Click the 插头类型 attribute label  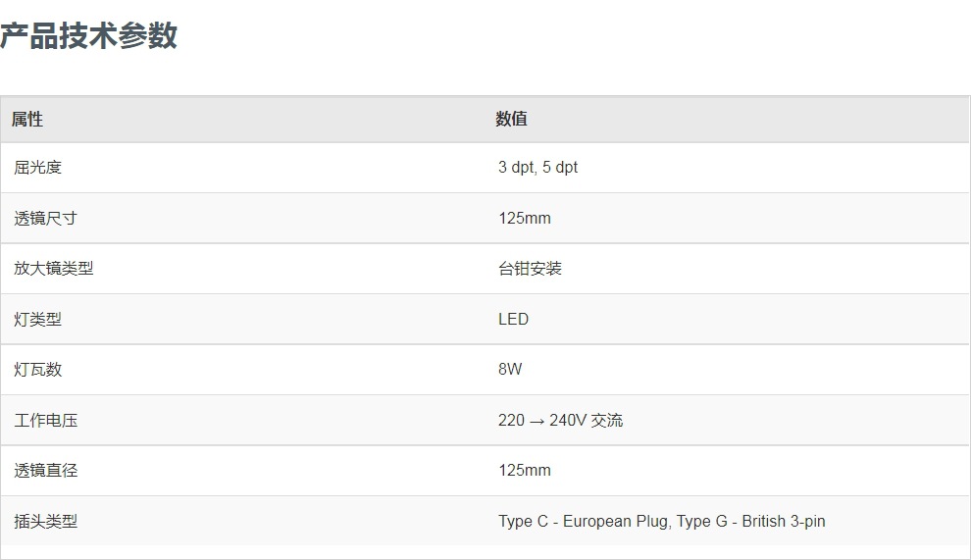point(45,522)
